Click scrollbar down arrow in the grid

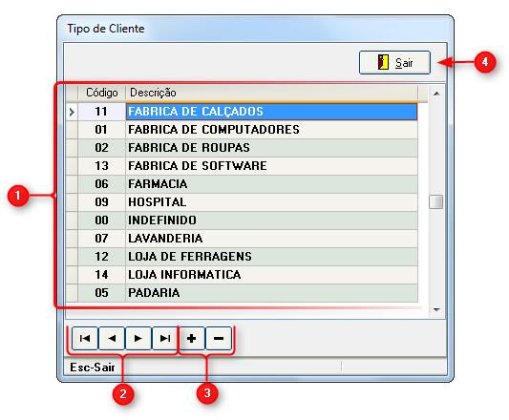(436, 310)
